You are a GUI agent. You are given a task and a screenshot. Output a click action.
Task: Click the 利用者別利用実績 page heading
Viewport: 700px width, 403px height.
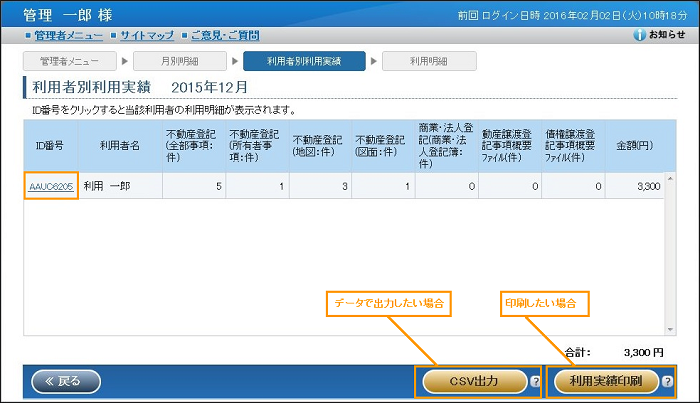pos(92,87)
